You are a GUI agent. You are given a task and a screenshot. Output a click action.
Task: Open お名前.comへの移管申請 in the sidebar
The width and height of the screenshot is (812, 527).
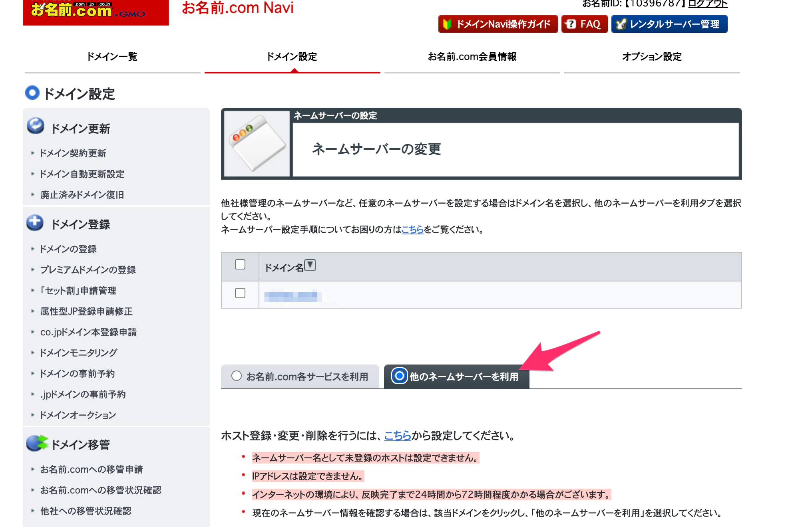tap(92, 470)
